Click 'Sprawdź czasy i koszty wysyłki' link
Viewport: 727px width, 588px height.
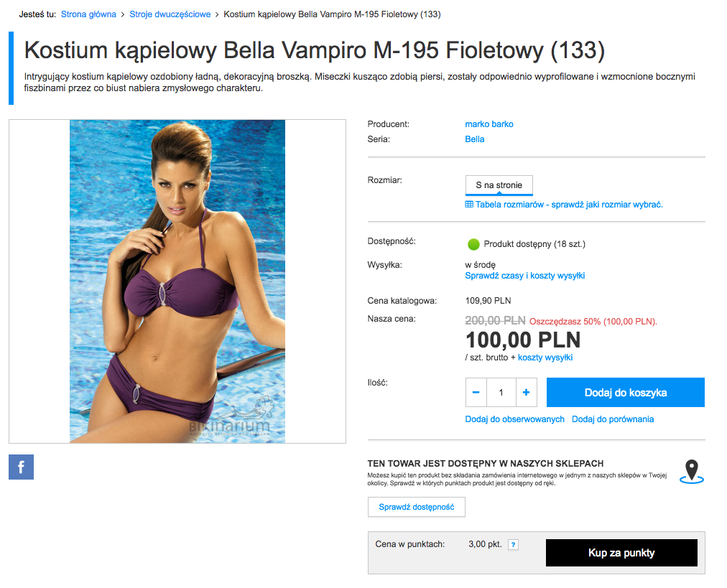[525, 276]
